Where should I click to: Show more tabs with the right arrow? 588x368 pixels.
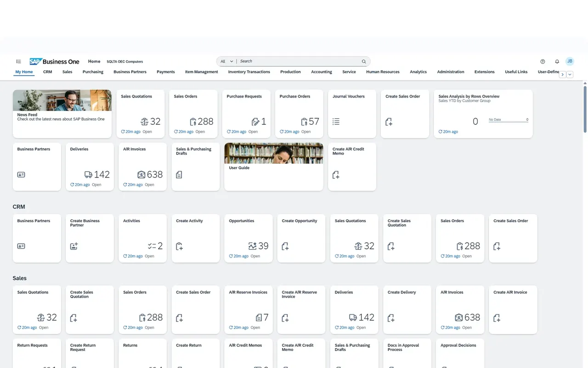(x=562, y=75)
